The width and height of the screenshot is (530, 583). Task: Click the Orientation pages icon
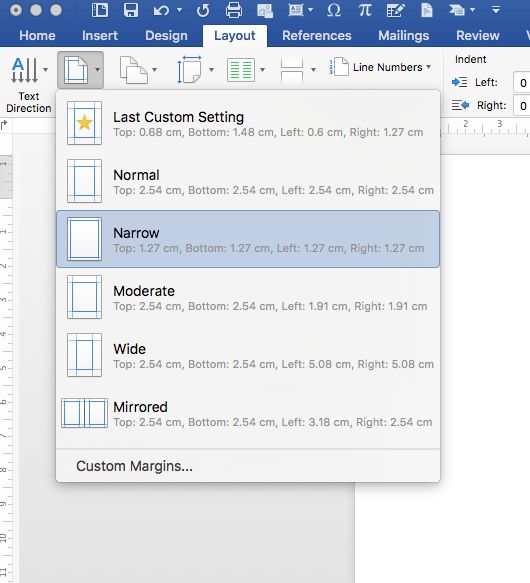tap(134, 70)
